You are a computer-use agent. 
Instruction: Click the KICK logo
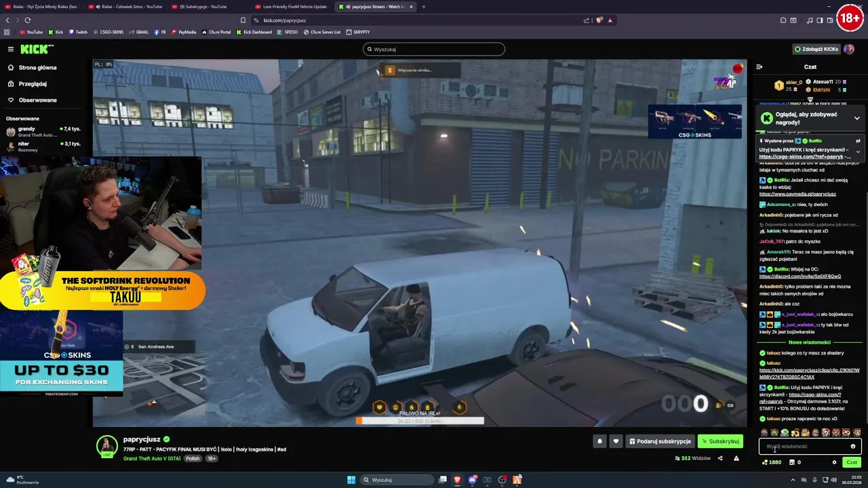click(37, 49)
